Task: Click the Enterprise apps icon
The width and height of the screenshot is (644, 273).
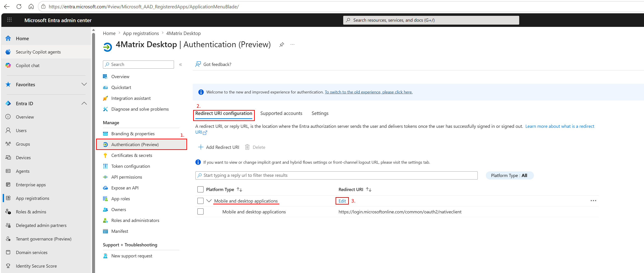Action: (x=8, y=184)
